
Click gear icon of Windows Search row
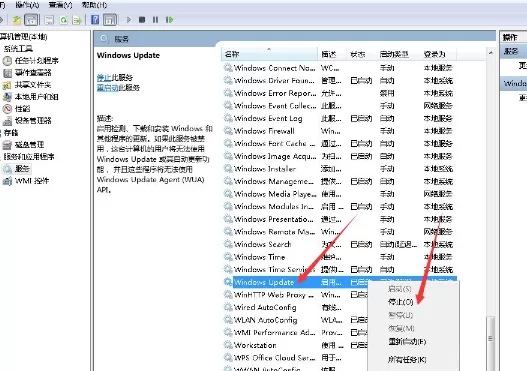tap(228, 244)
